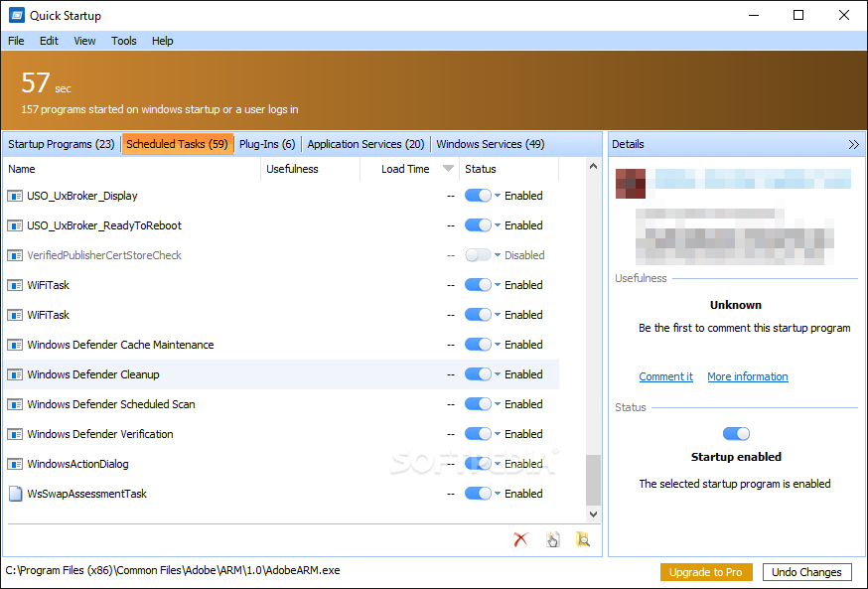Open the File menu
The image size is (868, 589).
coord(16,41)
